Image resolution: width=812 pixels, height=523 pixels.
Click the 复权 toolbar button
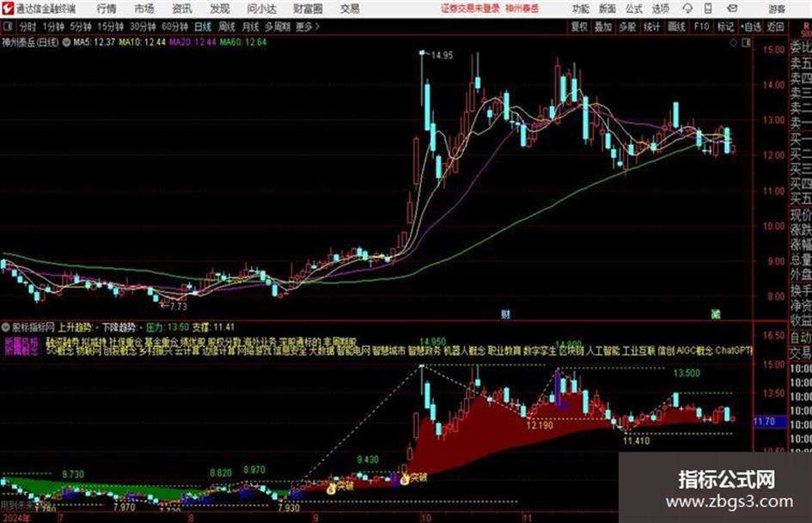pyautogui.click(x=579, y=27)
